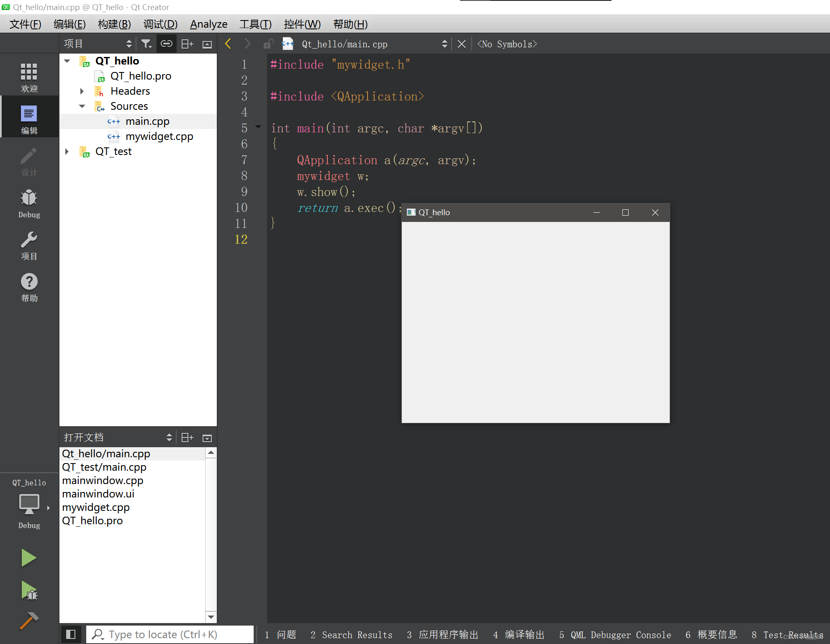This screenshot has width=830, height=644.
Task: Click the C++ file icon in editor toolbar
Action: click(x=288, y=44)
